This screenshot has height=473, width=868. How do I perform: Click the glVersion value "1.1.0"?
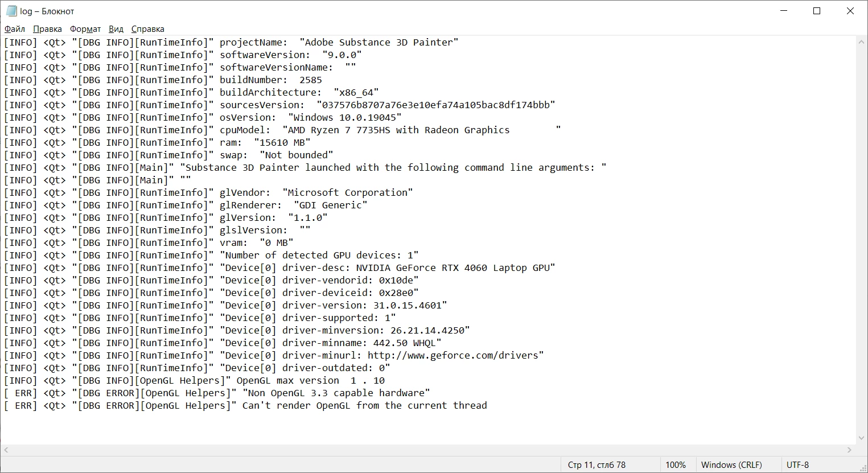[x=308, y=217]
